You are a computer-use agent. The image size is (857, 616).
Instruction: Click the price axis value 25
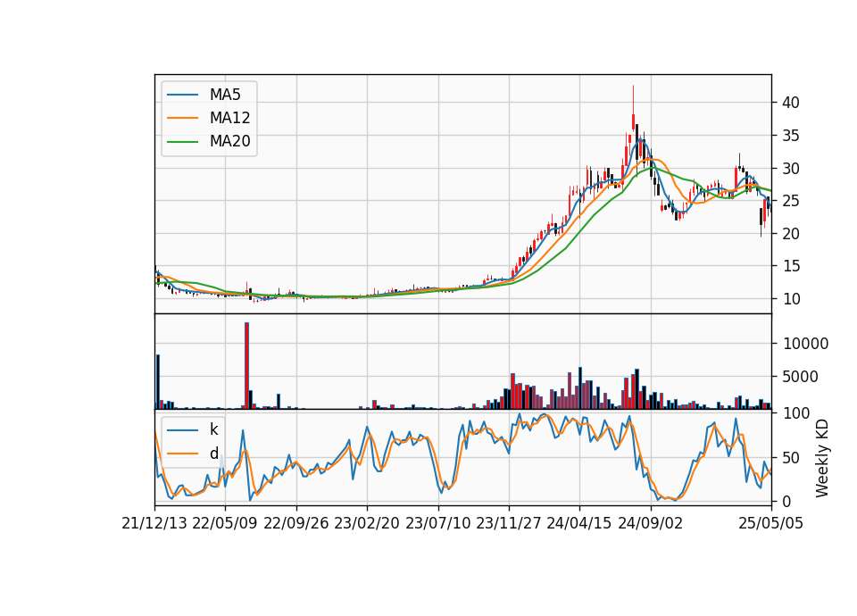[x=791, y=201]
